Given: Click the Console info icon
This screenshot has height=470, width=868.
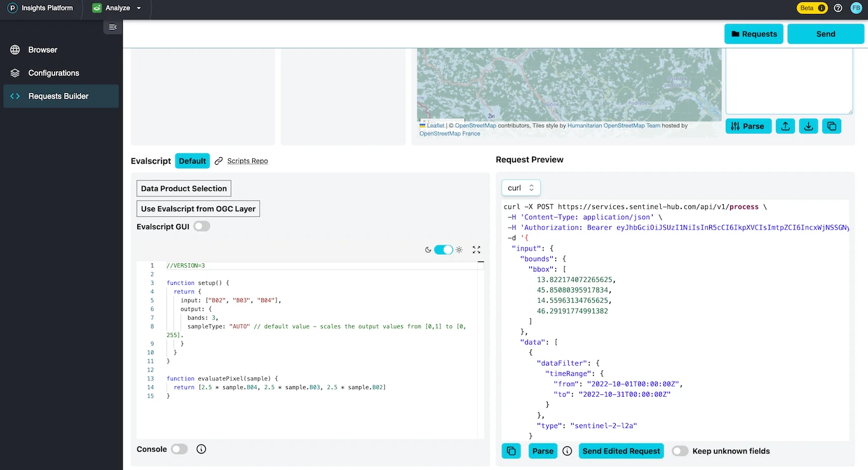Looking at the screenshot, I should tap(201, 449).
